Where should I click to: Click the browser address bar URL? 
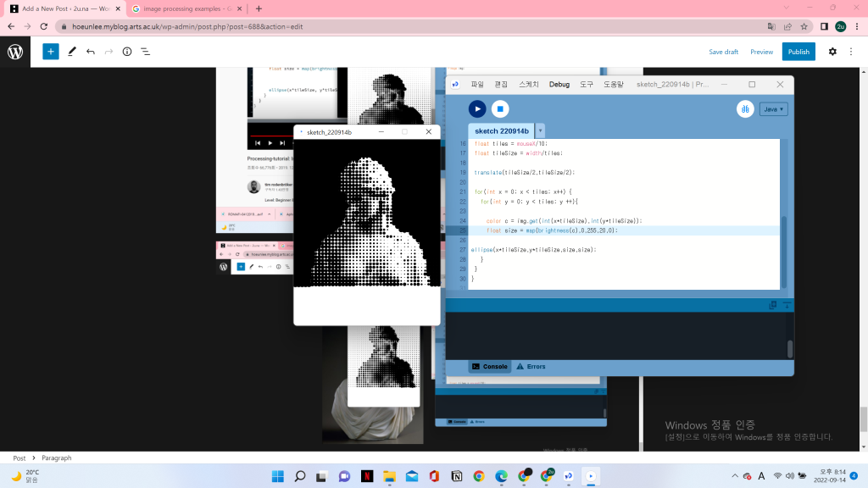pos(187,26)
